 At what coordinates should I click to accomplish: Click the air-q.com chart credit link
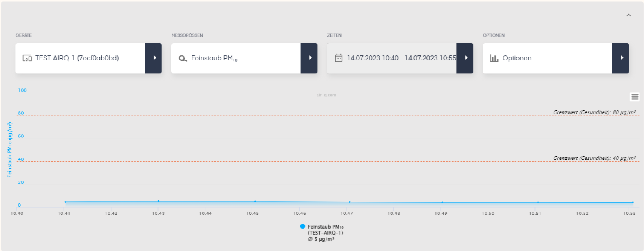click(x=326, y=95)
